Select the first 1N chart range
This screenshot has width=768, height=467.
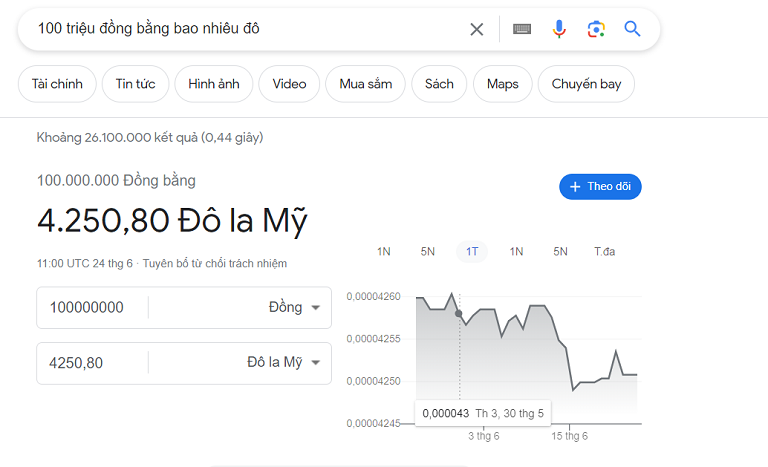click(384, 252)
